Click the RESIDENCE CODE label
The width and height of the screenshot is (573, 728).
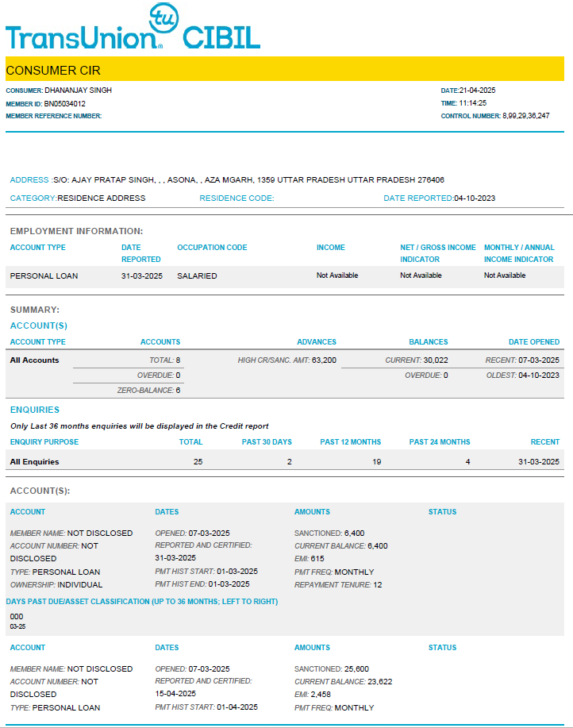(237, 198)
